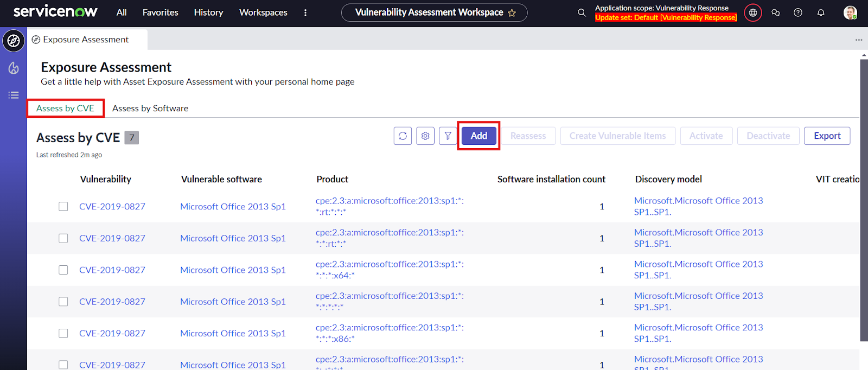Open the Vulnerability Assessment Workspace title pill
This screenshot has width=868, height=370.
pos(434,12)
